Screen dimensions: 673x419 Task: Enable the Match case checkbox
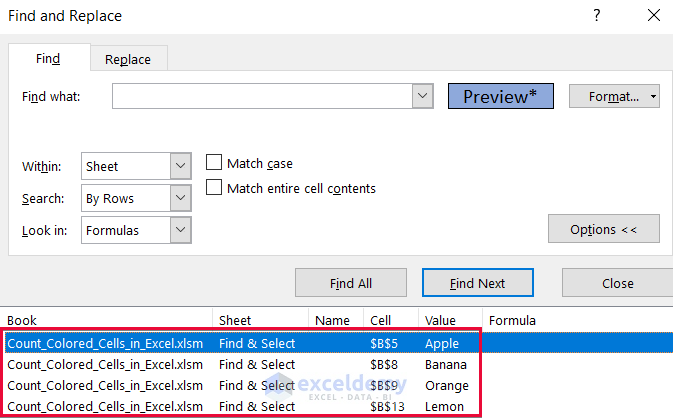click(x=213, y=163)
